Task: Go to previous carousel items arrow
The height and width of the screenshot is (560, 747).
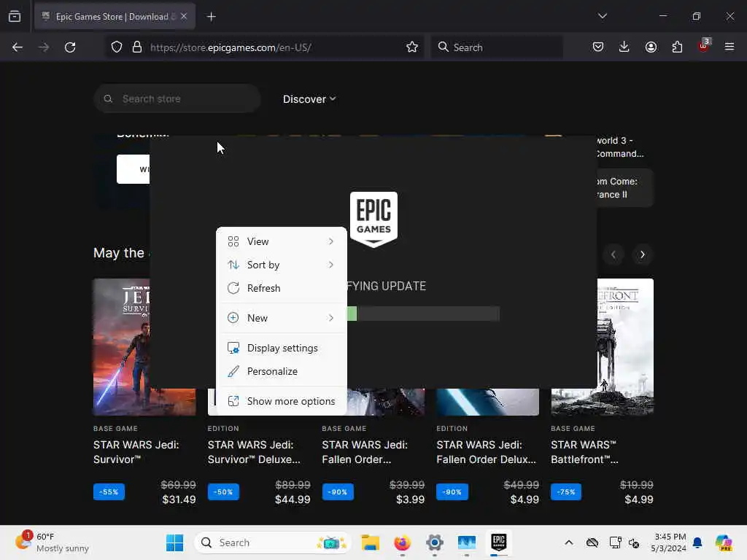Action: pos(613,254)
